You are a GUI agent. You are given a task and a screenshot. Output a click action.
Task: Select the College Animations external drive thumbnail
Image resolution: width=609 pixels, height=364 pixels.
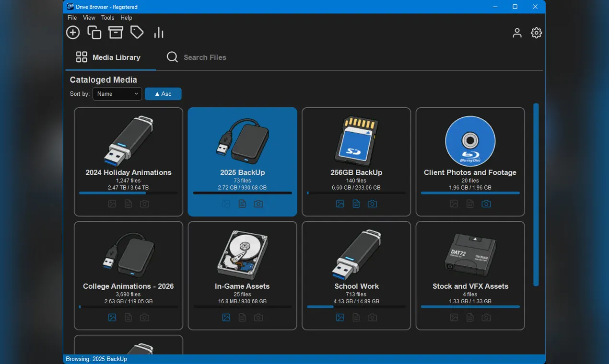(x=129, y=254)
